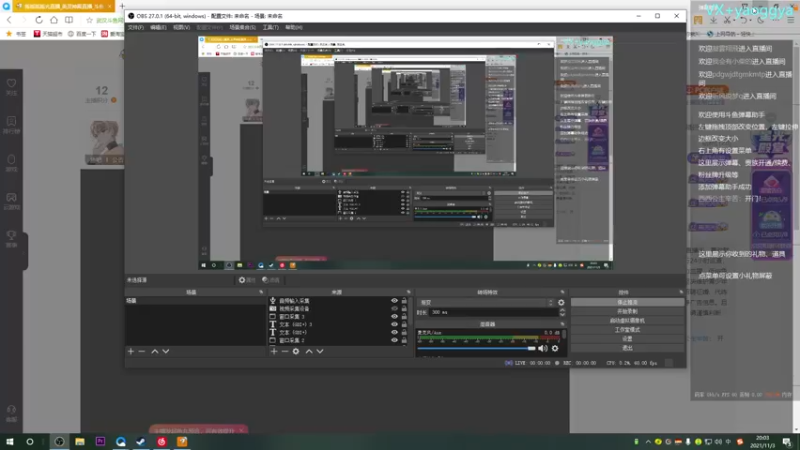Click browser back arrow
800x450 pixels.
9,20
